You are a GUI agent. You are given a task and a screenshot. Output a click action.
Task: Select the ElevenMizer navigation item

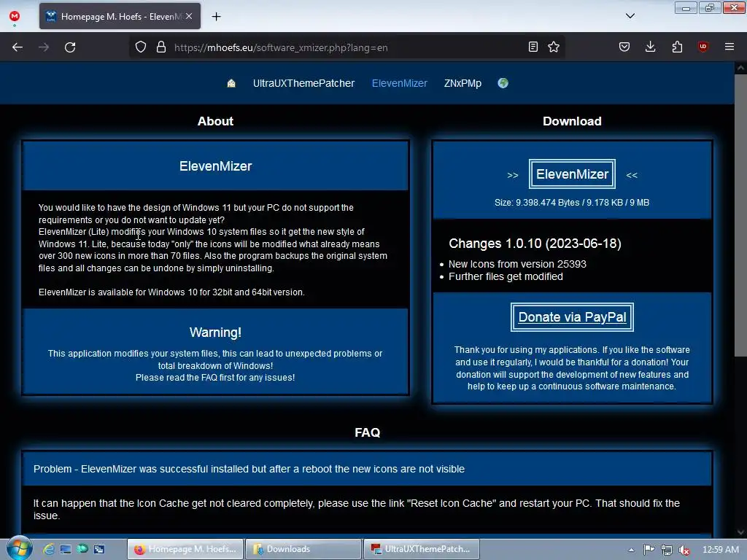coord(399,83)
